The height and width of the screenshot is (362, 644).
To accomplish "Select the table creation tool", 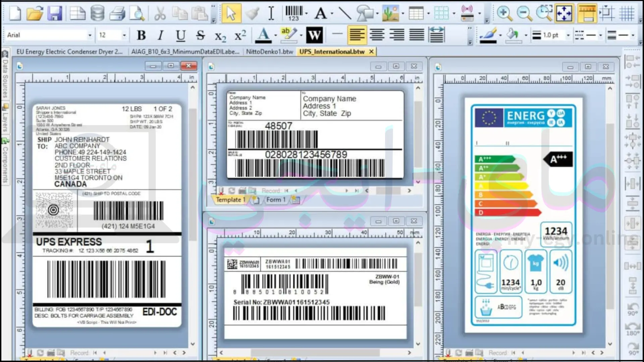I will click(416, 13).
